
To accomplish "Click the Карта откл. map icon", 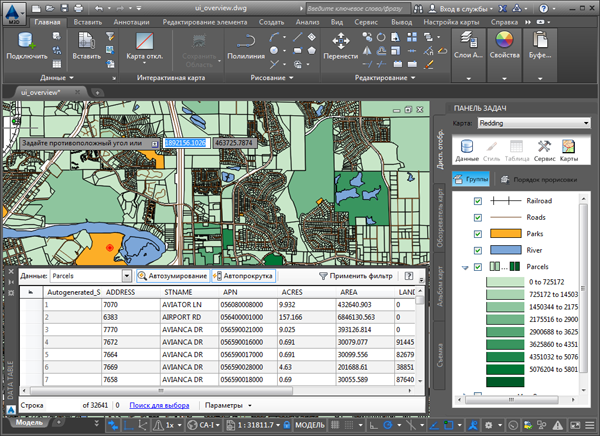I will pyautogui.click(x=144, y=42).
